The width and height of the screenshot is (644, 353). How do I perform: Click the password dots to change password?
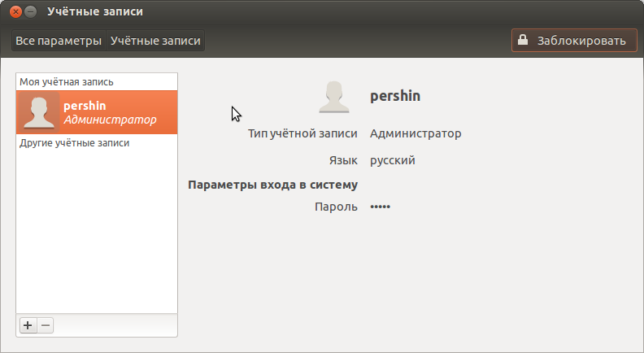point(381,207)
